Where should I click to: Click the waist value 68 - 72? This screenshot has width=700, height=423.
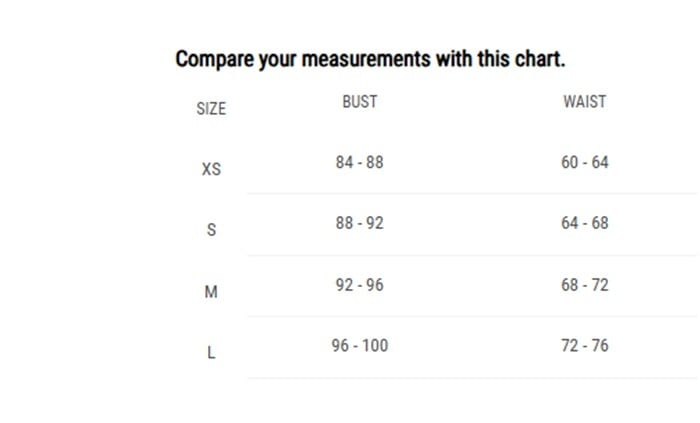[585, 285]
